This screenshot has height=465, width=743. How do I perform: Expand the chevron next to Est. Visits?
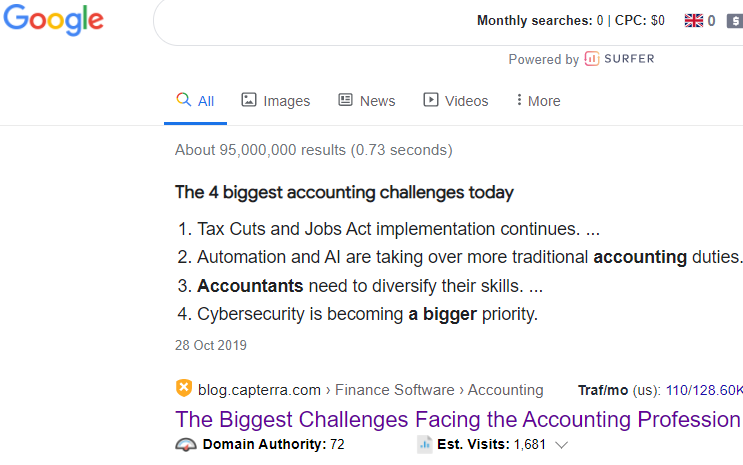coord(561,445)
